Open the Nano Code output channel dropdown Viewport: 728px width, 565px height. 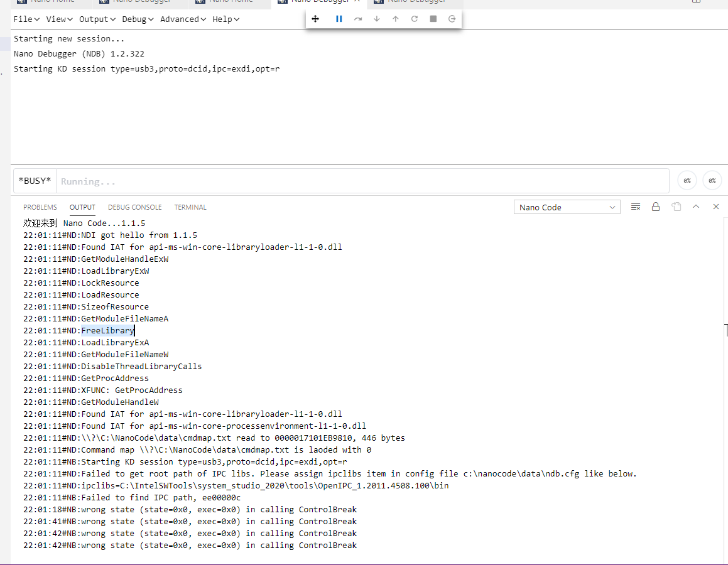tap(567, 207)
